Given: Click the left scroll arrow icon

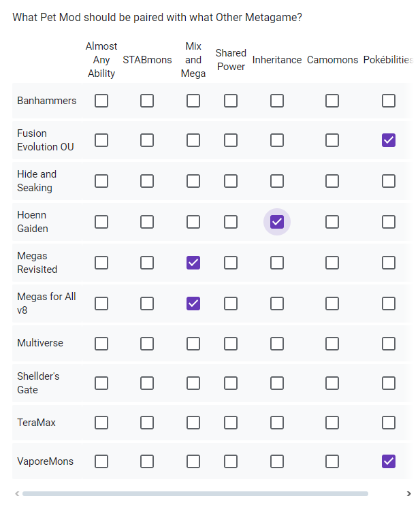Looking at the screenshot, I should click(17, 494).
